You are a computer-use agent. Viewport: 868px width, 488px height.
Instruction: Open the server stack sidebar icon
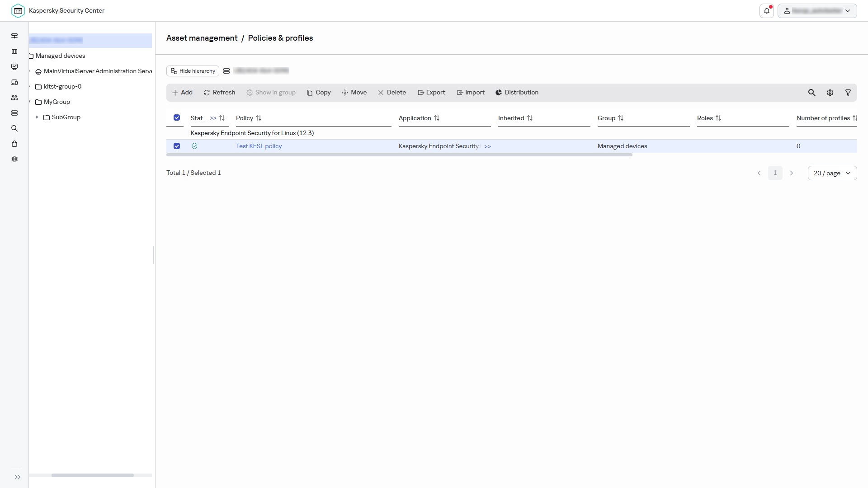pyautogui.click(x=14, y=113)
